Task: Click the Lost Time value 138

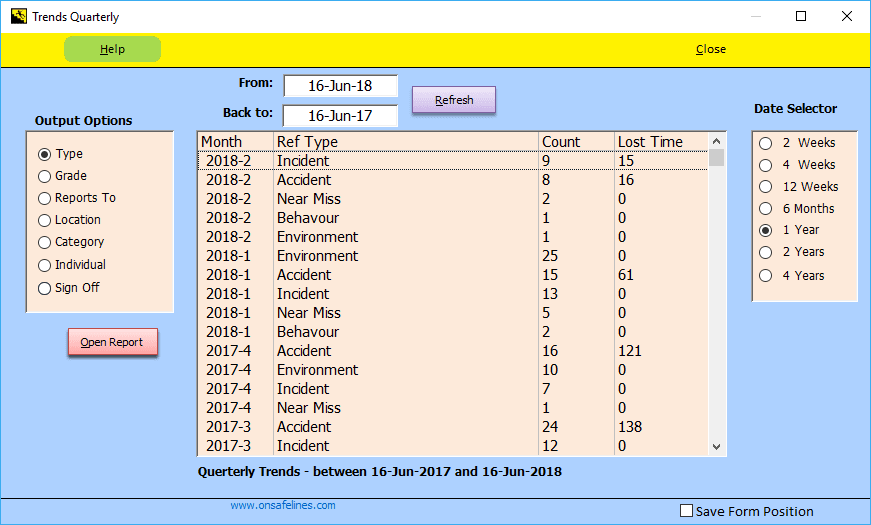Action: tap(630, 427)
